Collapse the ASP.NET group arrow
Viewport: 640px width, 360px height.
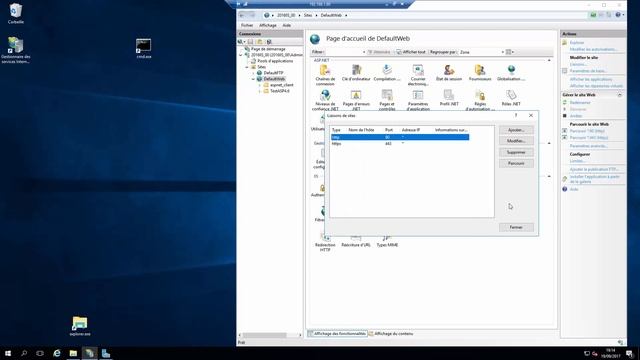pyautogui.click(x=549, y=60)
